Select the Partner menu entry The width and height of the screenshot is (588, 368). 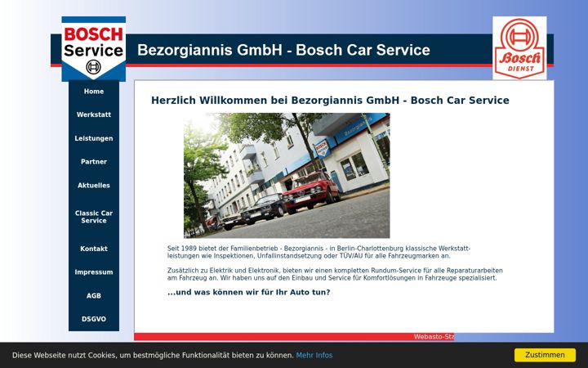pos(94,161)
